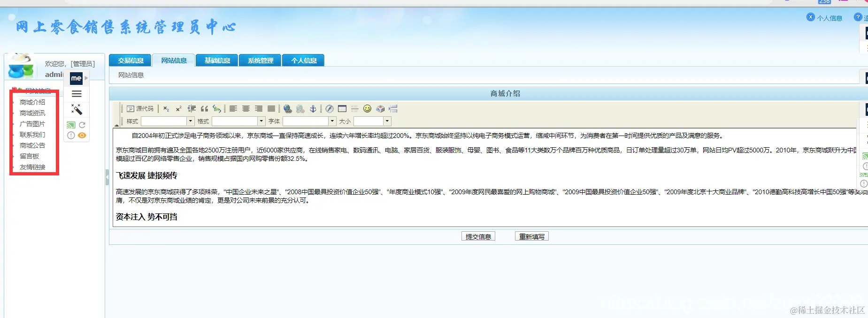
Task: Remove hyperlink using the greyed globe icon
Action: pyautogui.click(x=300, y=109)
